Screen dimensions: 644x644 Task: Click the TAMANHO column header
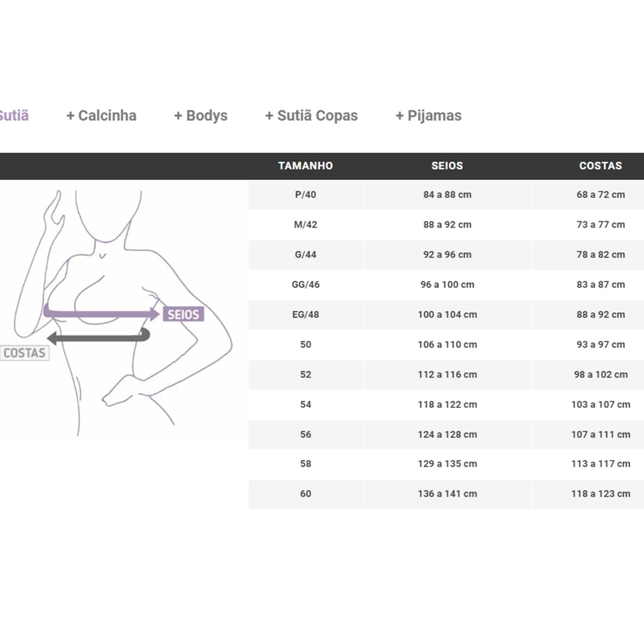point(305,166)
